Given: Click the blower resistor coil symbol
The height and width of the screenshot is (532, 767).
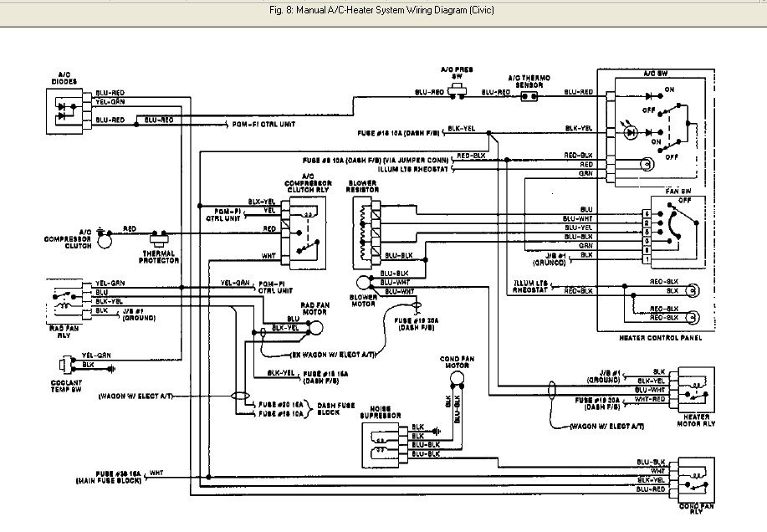Looking at the screenshot, I should pyautogui.click(x=362, y=233).
